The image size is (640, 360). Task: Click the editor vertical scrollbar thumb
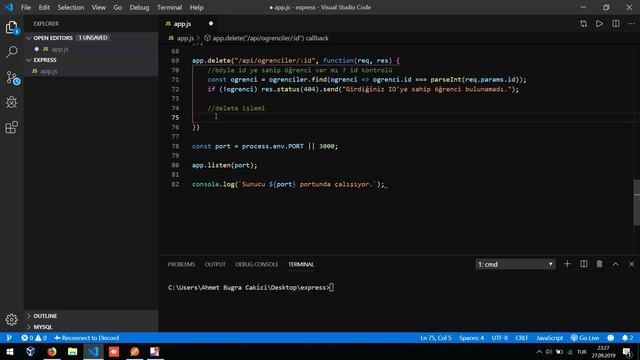tap(636, 202)
